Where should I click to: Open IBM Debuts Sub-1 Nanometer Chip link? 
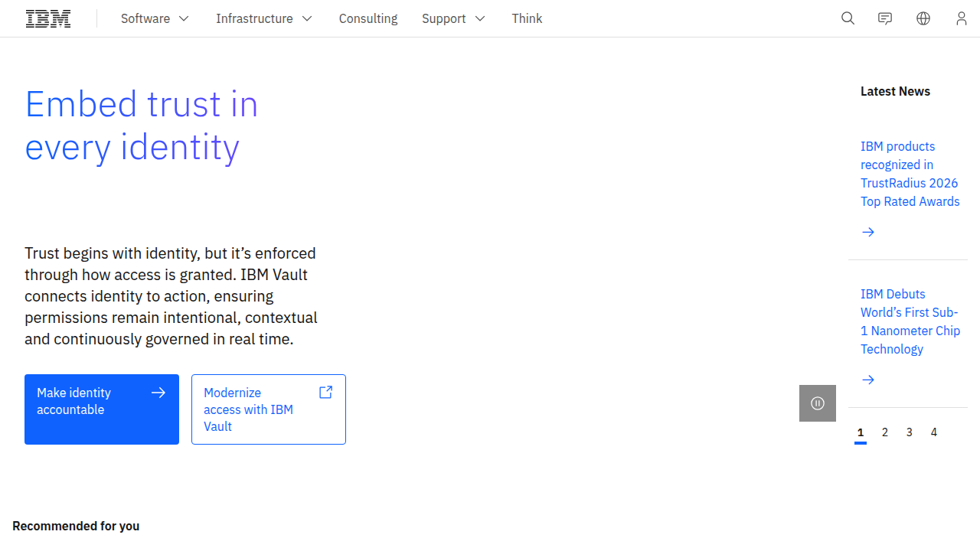(910, 321)
